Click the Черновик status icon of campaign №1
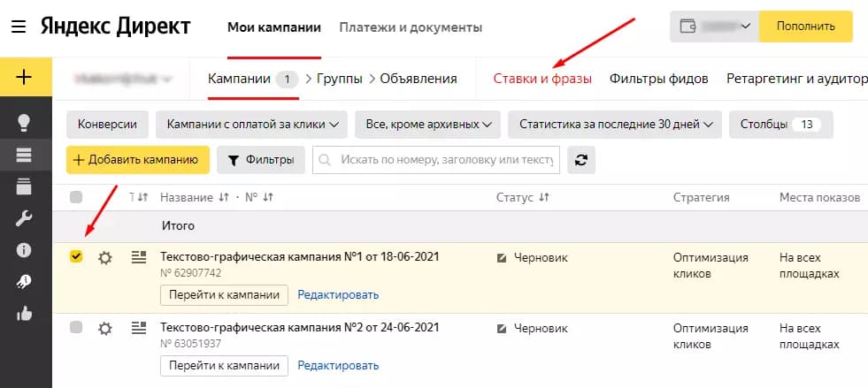 [502, 258]
